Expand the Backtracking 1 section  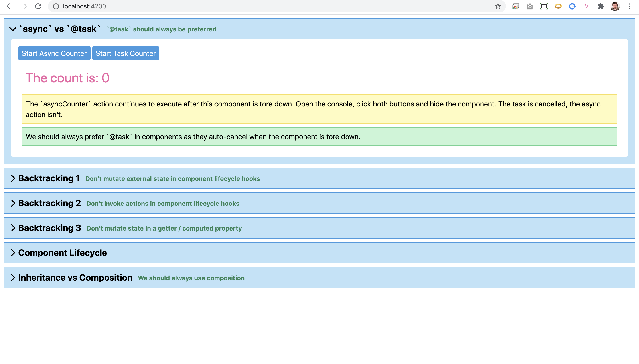[13, 178]
